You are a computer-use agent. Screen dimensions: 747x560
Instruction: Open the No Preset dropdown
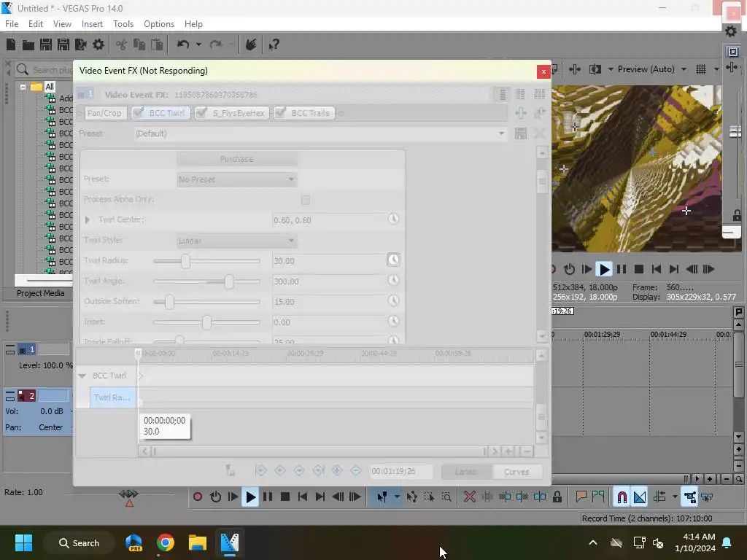[x=237, y=179]
